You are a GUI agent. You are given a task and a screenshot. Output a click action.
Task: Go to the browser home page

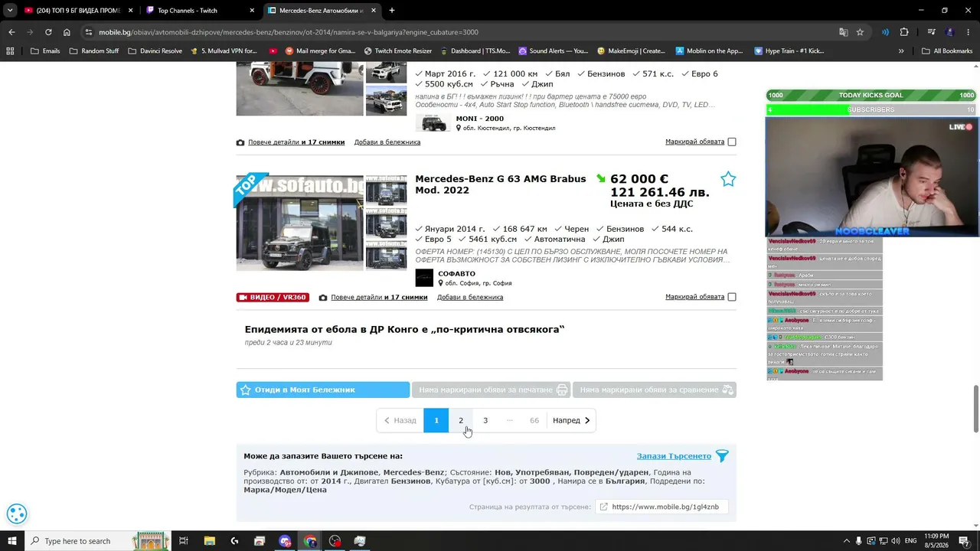(67, 32)
